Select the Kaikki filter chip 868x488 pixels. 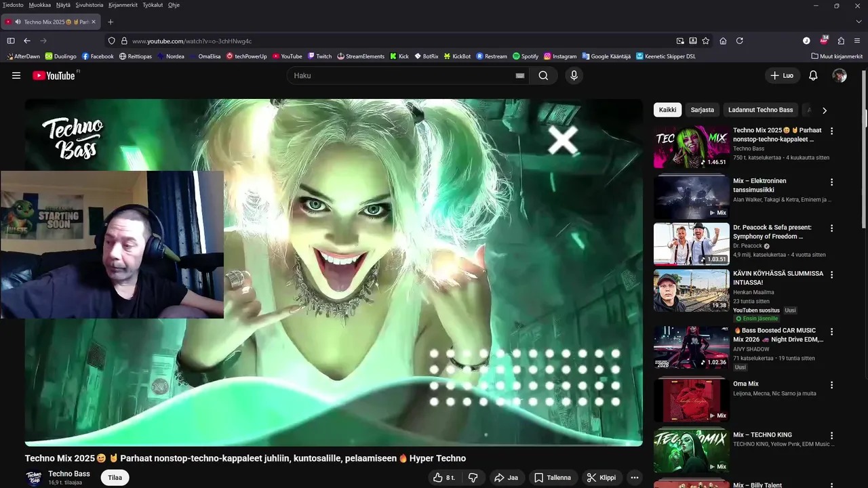(667, 110)
